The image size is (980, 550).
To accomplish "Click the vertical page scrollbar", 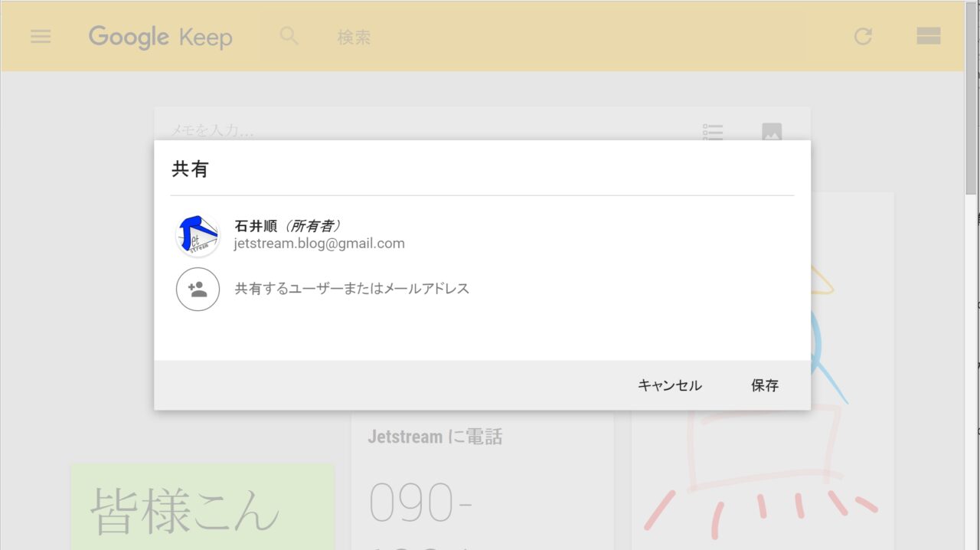I will [971, 130].
